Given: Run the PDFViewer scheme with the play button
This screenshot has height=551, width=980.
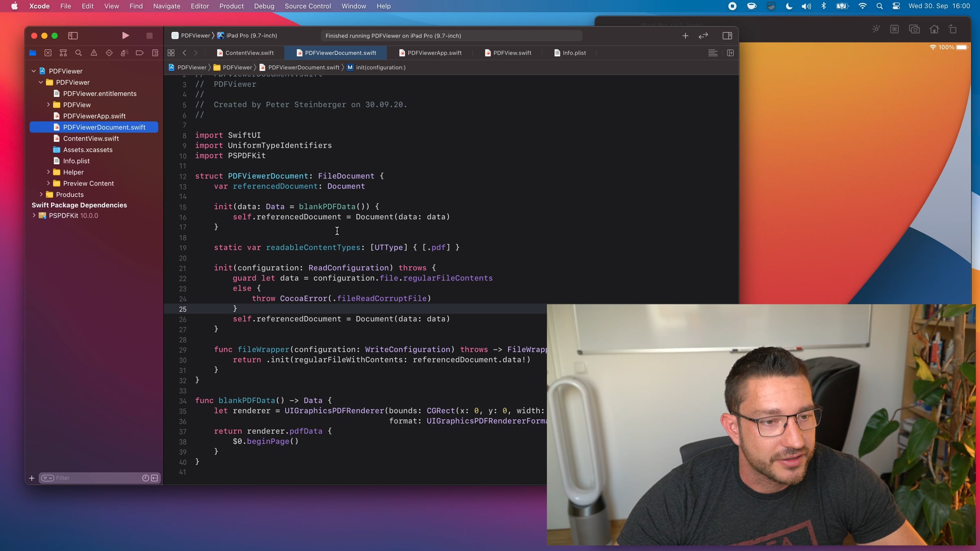Looking at the screenshot, I should pyautogui.click(x=125, y=36).
